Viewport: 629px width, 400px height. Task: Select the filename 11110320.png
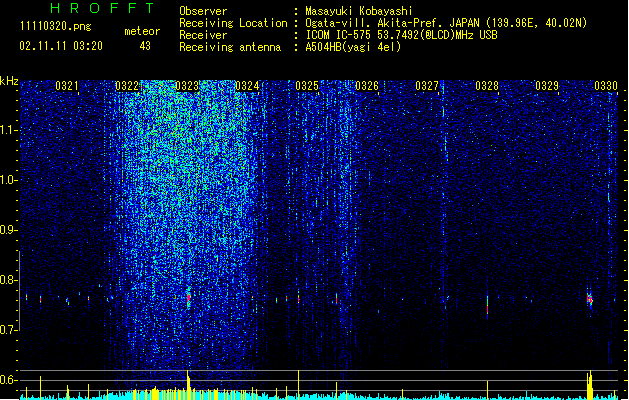[x=55, y=27]
